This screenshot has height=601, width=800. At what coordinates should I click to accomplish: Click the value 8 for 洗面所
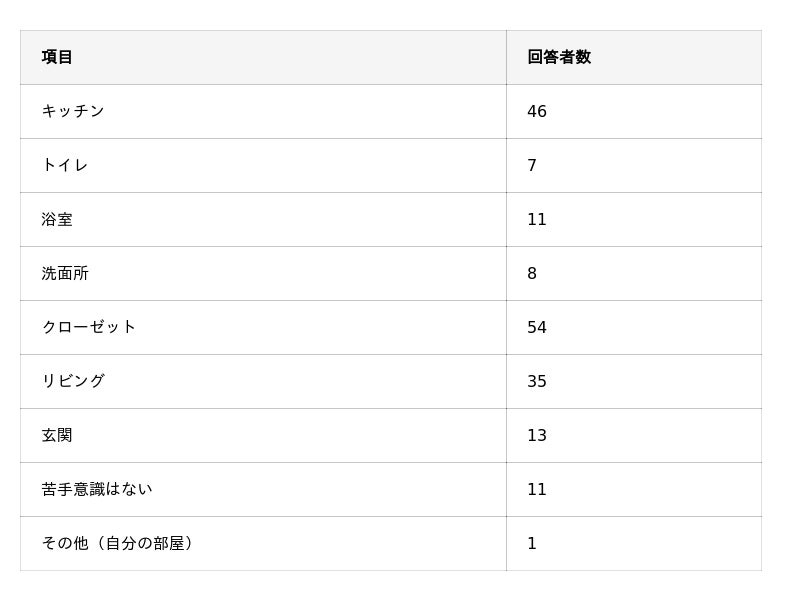click(532, 273)
